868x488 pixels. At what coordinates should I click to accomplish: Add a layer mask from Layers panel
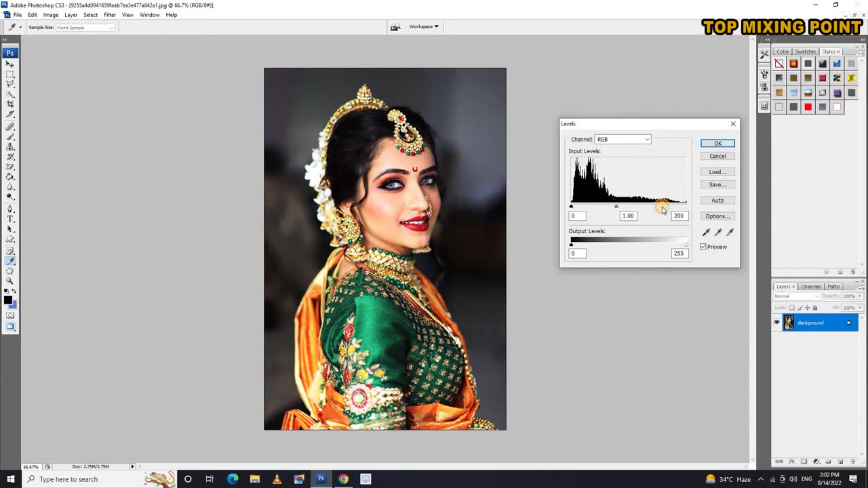[x=804, y=462]
